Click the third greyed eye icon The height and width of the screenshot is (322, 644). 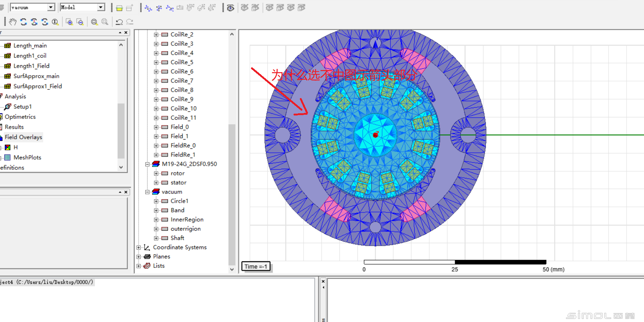[x=270, y=8]
